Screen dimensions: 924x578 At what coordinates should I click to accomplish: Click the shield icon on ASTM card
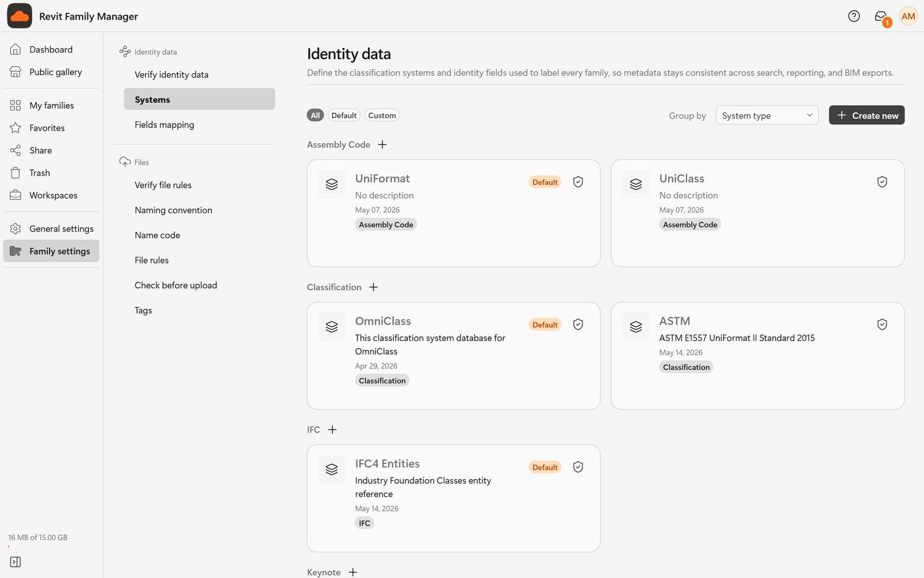882,324
